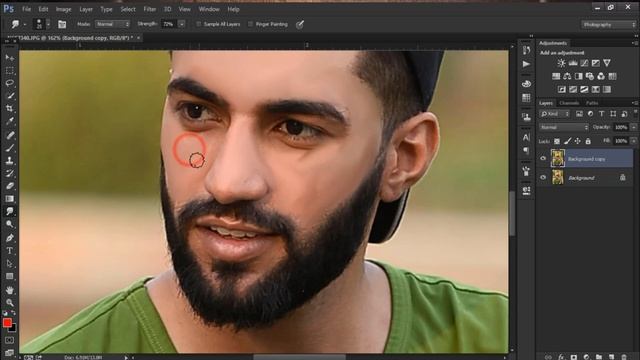Select the Zoom tool in toolbox
Screen dimensions: 640x360
coord(10,302)
